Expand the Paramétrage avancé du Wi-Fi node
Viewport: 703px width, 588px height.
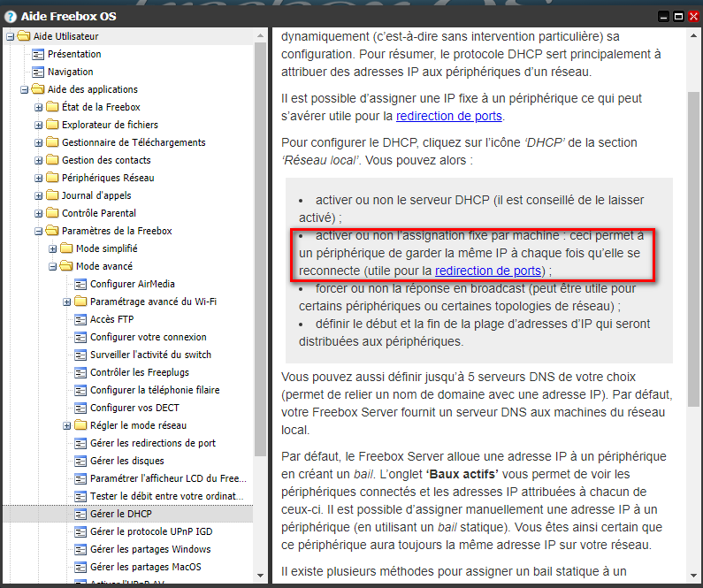67,302
